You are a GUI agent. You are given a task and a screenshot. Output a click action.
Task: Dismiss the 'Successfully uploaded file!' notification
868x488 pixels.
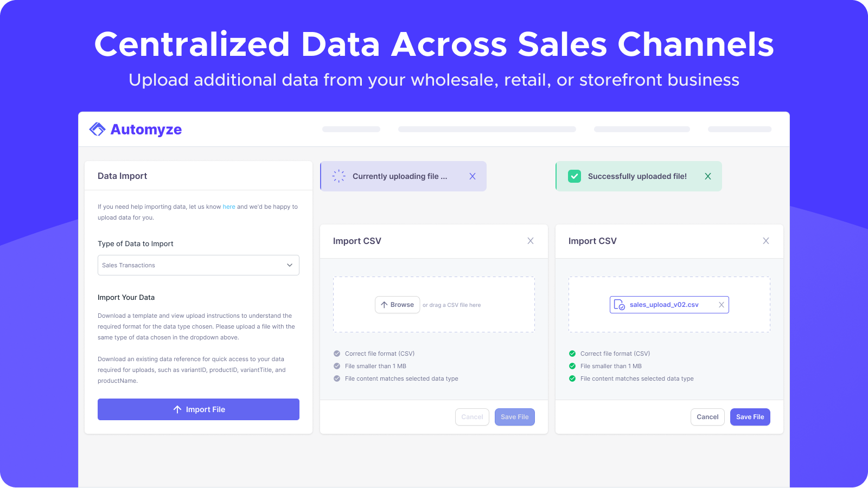[x=708, y=176]
